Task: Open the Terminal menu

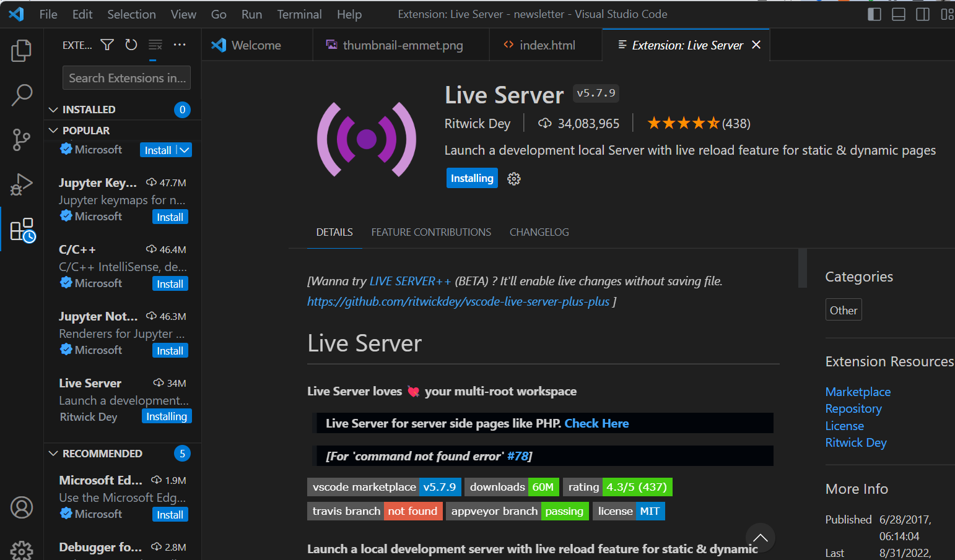Action: pyautogui.click(x=299, y=14)
